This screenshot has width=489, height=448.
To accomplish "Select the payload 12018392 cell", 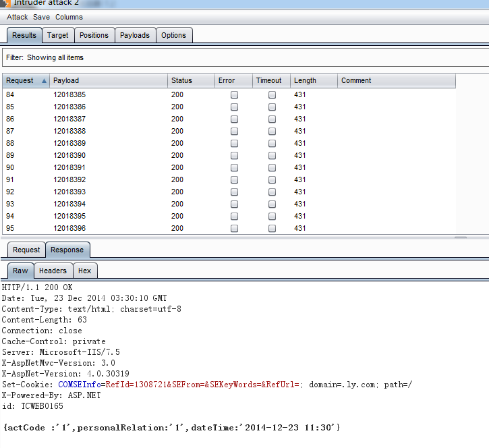I will tap(69, 179).
